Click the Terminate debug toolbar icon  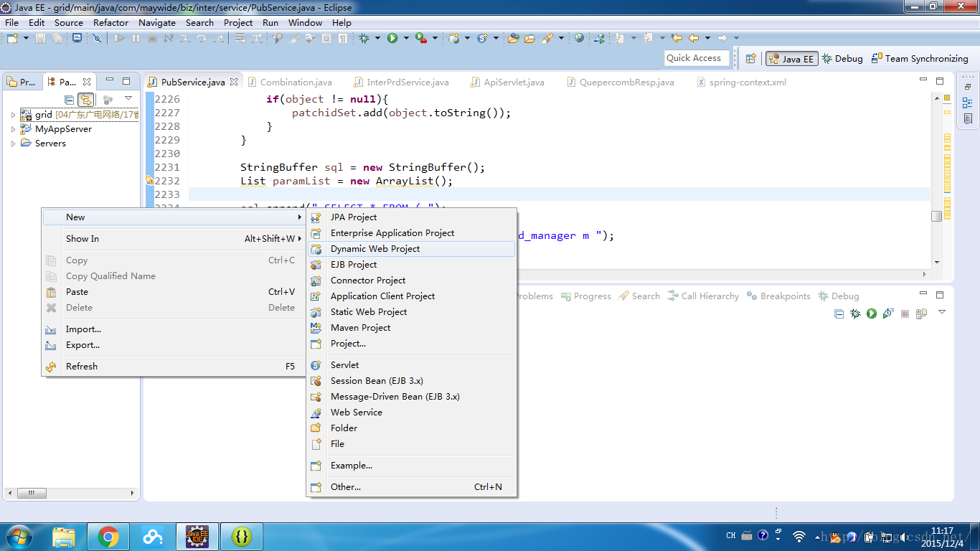152,38
